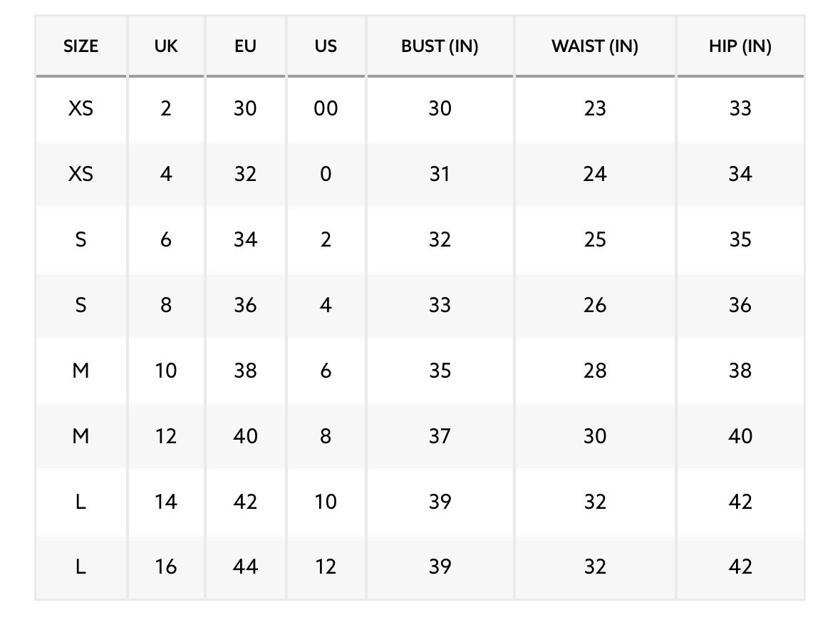
Task: Select EU size 44 cell
Action: coord(245,567)
